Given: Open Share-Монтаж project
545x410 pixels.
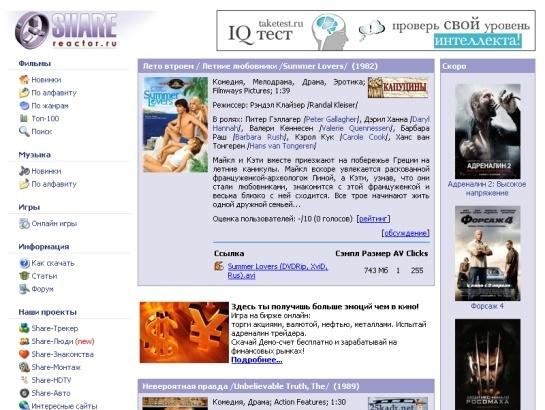Looking at the screenshot, I should [56, 367].
